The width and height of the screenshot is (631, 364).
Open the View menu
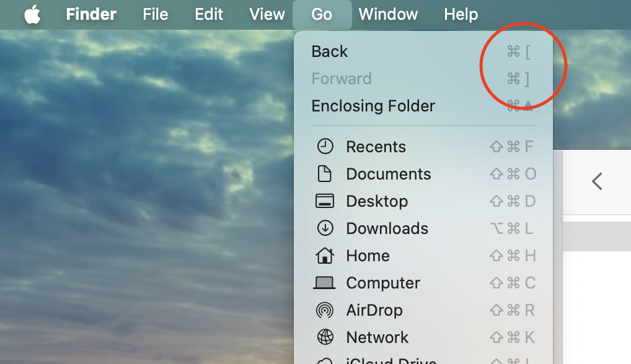[267, 14]
